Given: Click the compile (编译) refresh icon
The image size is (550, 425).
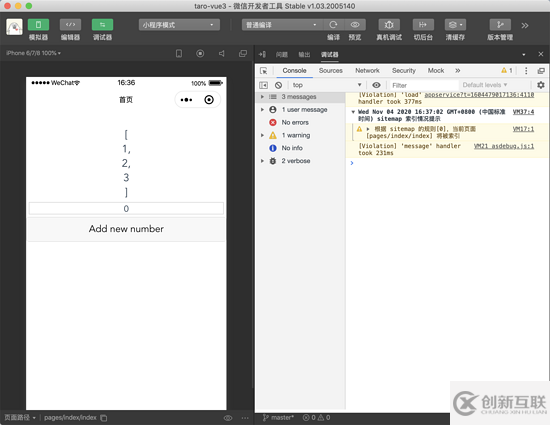Looking at the screenshot, I should 333,25.
